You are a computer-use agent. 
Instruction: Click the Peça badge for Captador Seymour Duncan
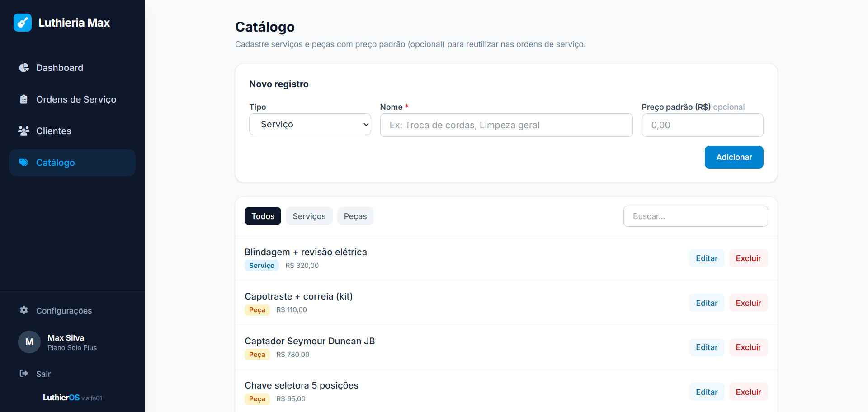pos(257,355)
